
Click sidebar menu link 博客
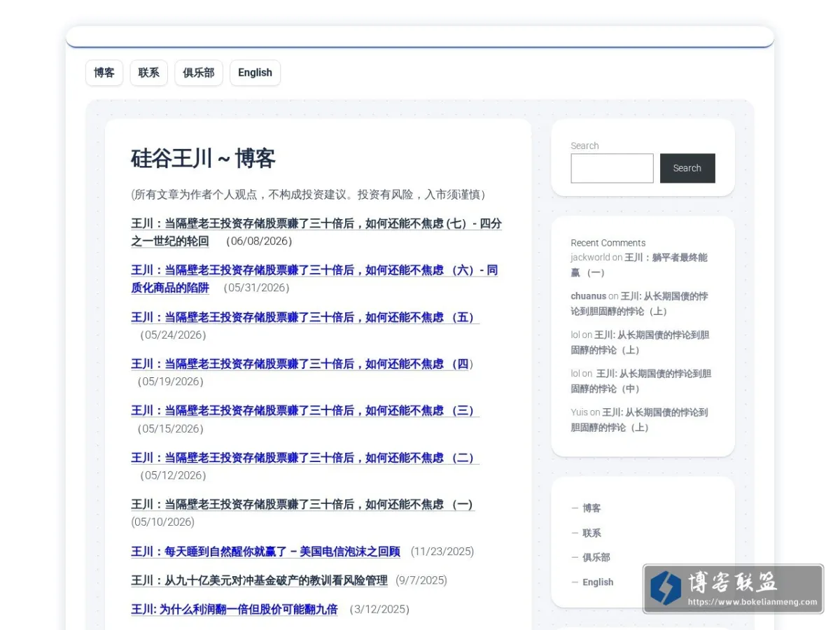pyautogui.click(x=591, y=508)
